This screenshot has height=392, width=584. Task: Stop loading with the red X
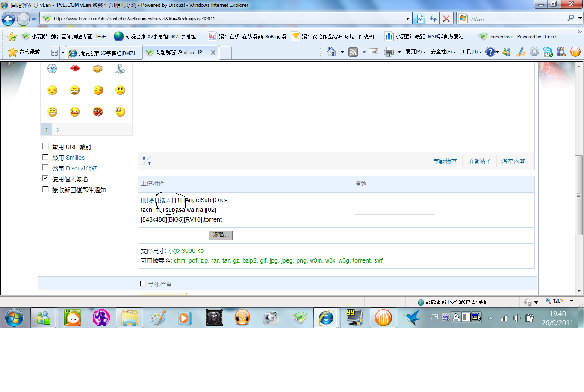click(x=446, y=19)
